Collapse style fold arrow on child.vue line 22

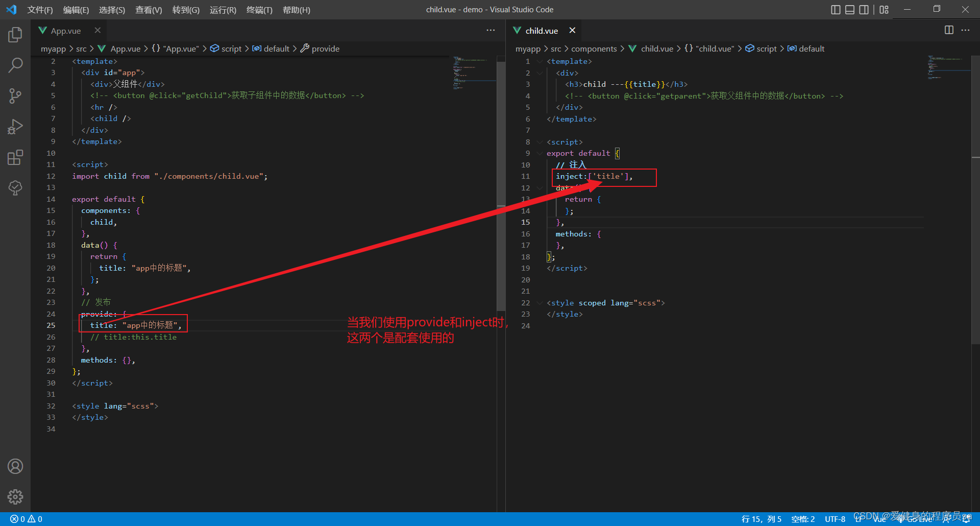(540, 303)
